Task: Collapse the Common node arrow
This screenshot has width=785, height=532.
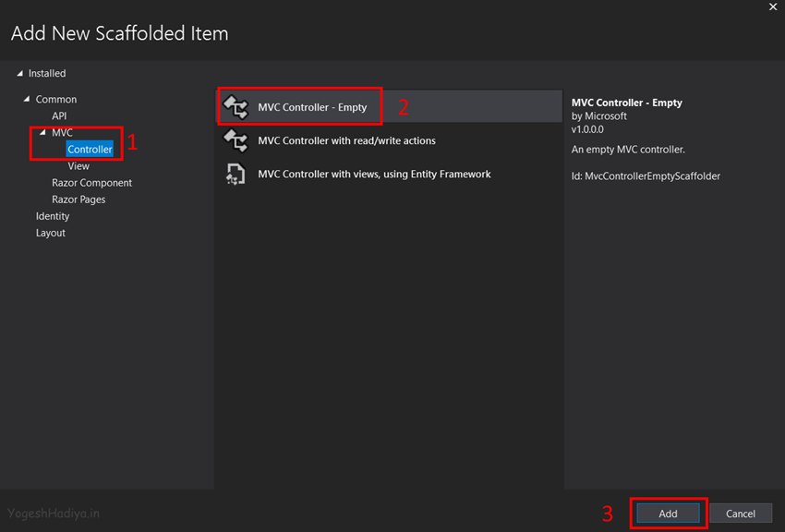Action: pos(27,99)
